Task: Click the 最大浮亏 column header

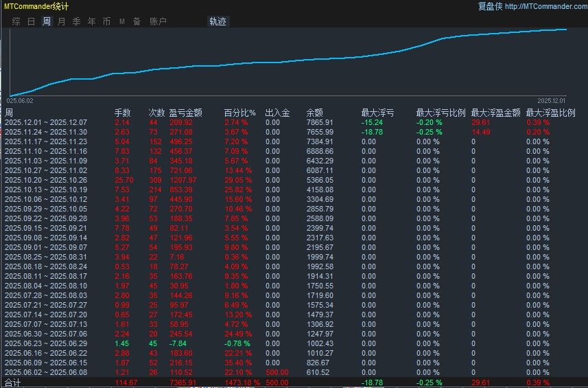Action: [377, 113]
